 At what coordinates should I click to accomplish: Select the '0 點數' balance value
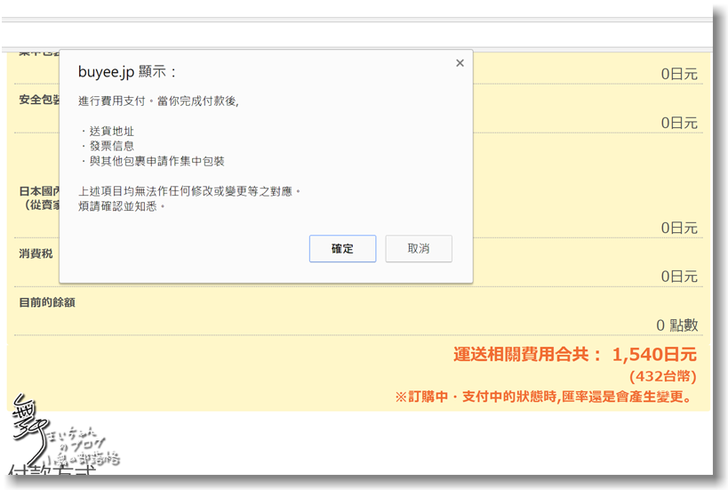click(677, 325)
